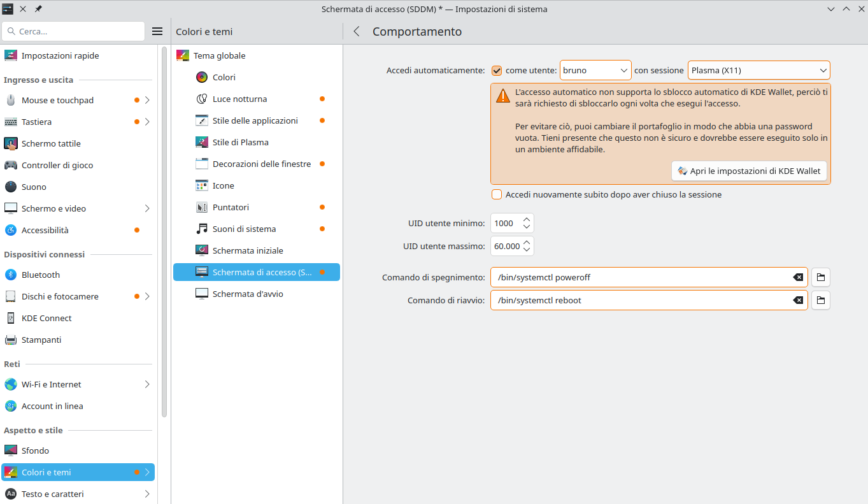The width and height of the screenshot is (868, 504).
Task: Open Controller di gioco settings
Action: 78,165
